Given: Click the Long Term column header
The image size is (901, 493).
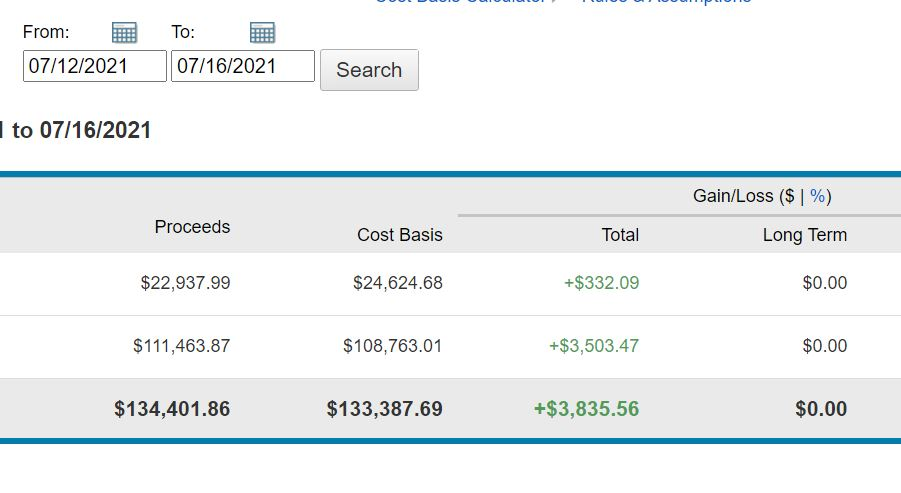Looking at the screenshot, I should 804,235.
